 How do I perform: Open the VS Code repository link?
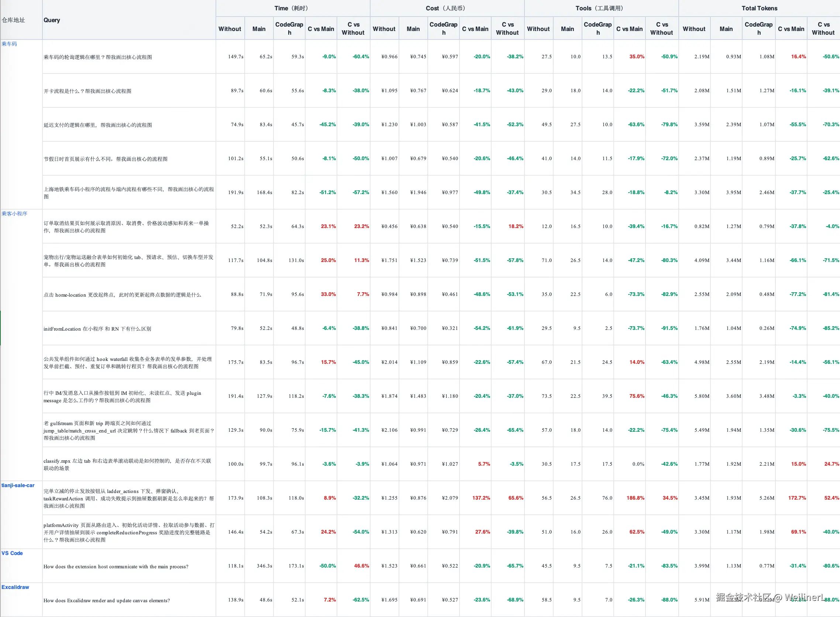[12, 553]
